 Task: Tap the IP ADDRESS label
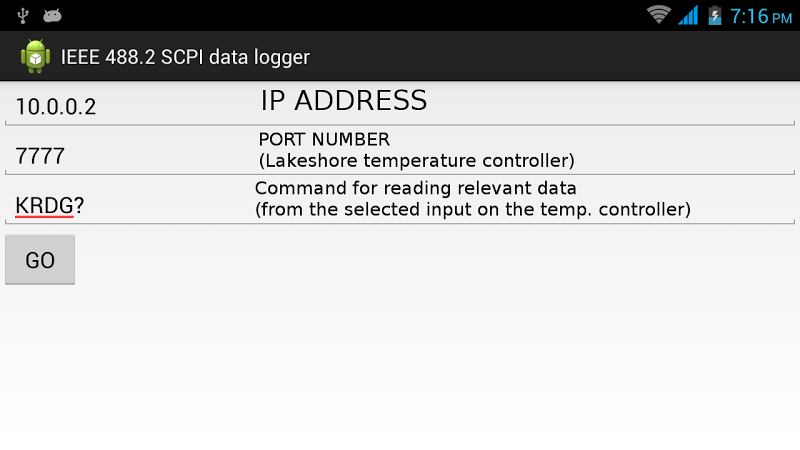[344, 100]
